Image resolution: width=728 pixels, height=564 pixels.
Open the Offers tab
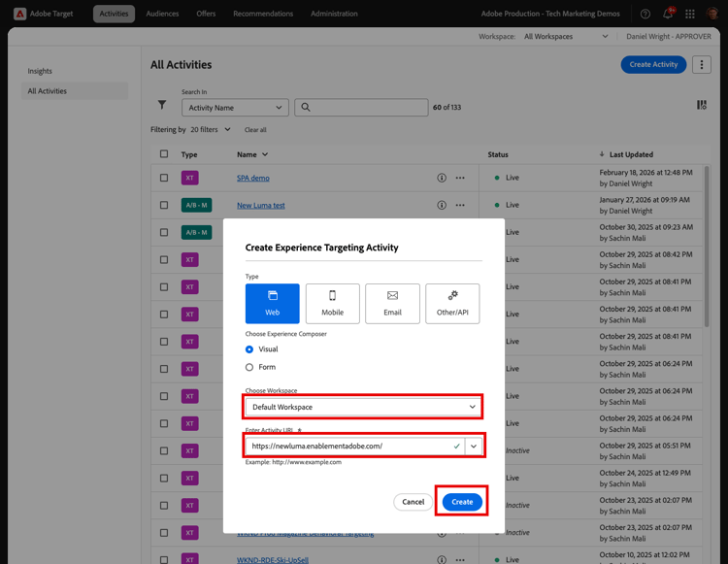click(206, 14)
